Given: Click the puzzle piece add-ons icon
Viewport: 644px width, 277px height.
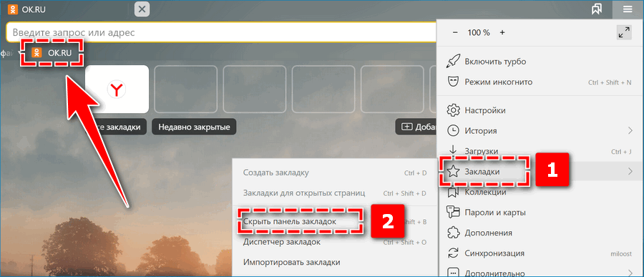Looking at the screenshot, I should pyautogui.click(x=453, y=233).
